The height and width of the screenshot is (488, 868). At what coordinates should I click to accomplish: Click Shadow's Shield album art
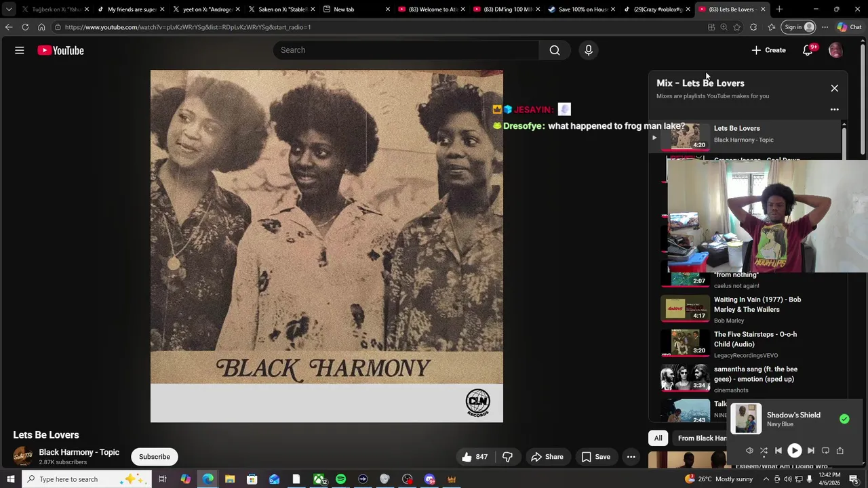point(746,419)
